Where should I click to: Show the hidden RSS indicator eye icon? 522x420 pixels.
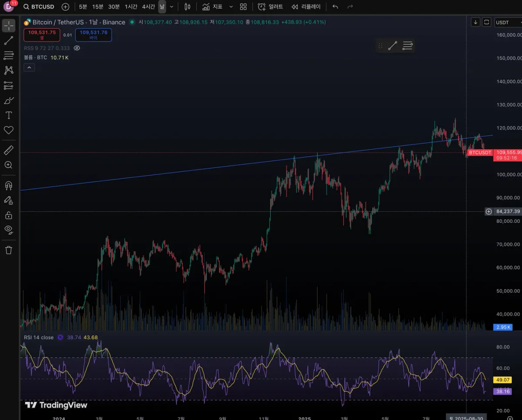click(x=77, y=48)
